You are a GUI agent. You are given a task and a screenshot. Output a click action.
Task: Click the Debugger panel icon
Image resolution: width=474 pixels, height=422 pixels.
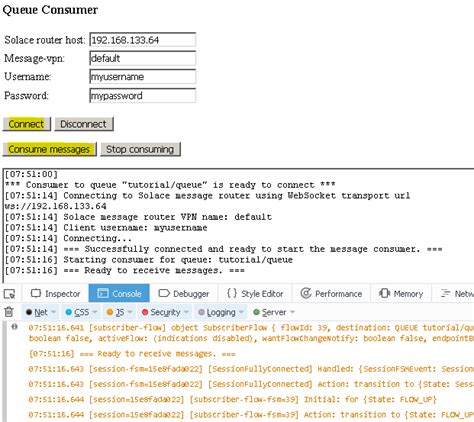164,293
